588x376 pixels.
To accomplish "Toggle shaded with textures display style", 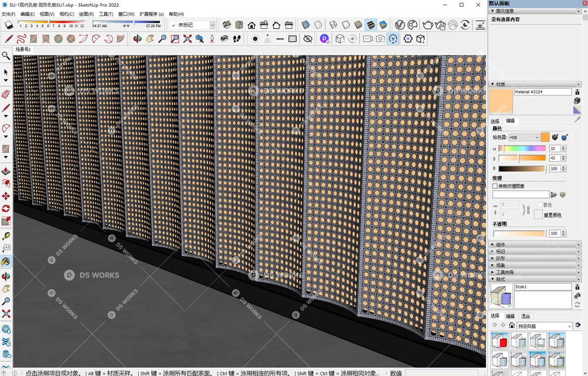I will (x=371, y=25).
